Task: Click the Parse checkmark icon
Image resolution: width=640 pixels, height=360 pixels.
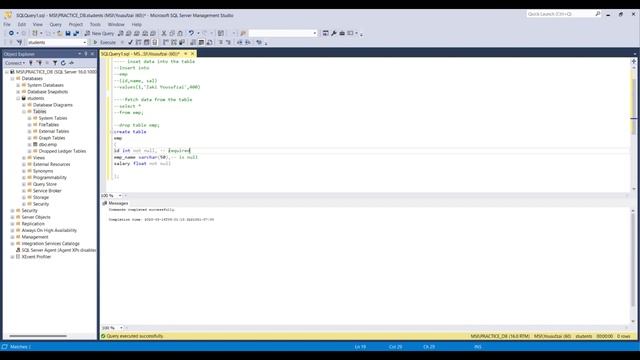Action: click(130, 42)
